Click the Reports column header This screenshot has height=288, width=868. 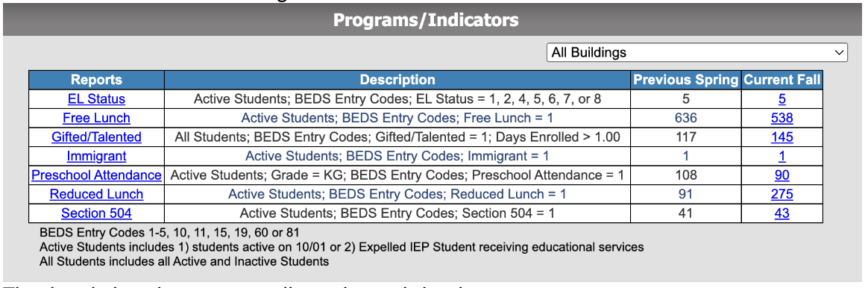[x=96, y=80]
